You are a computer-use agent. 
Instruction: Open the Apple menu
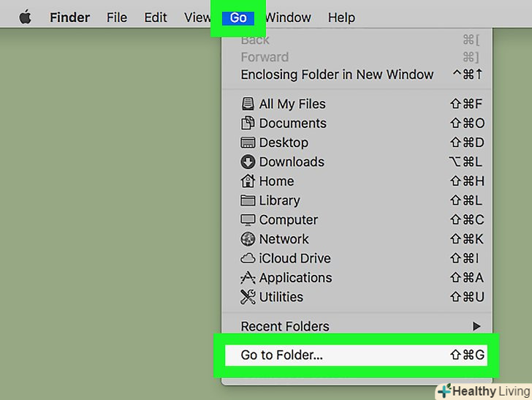(26, 18)
